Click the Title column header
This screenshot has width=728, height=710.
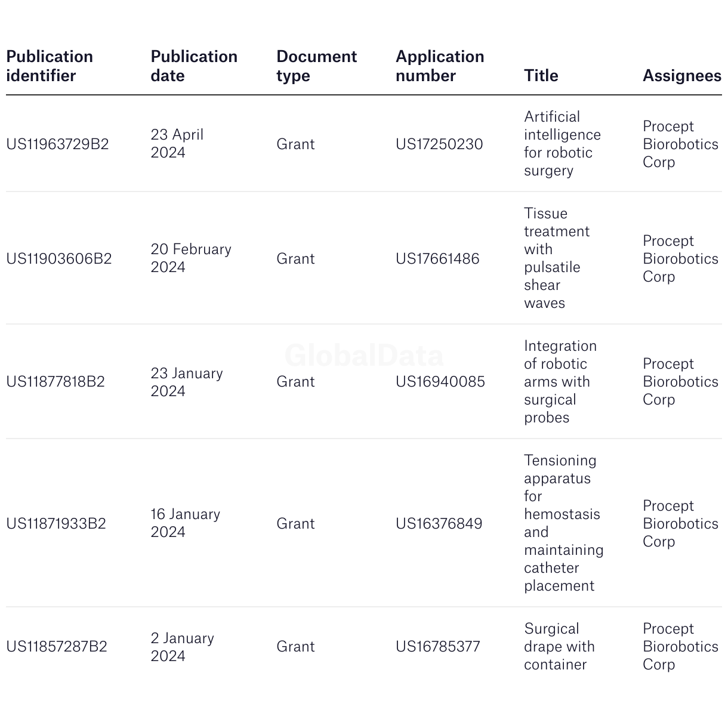541,76
